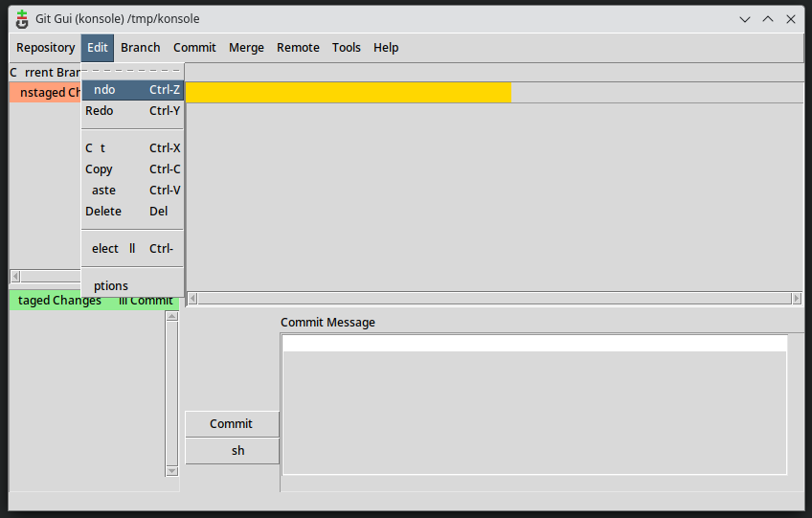Click unstaged list left scroll arrow

click(x=15, y=277)
